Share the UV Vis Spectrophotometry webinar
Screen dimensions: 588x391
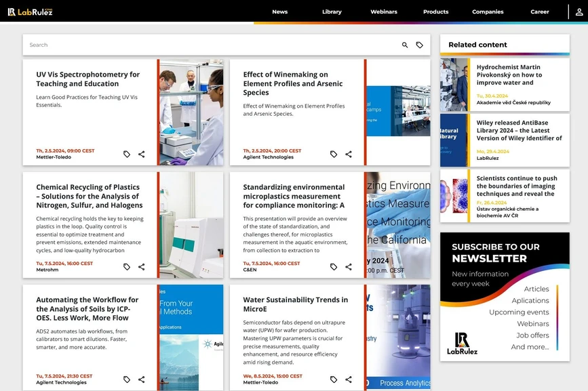pos(141,154)
